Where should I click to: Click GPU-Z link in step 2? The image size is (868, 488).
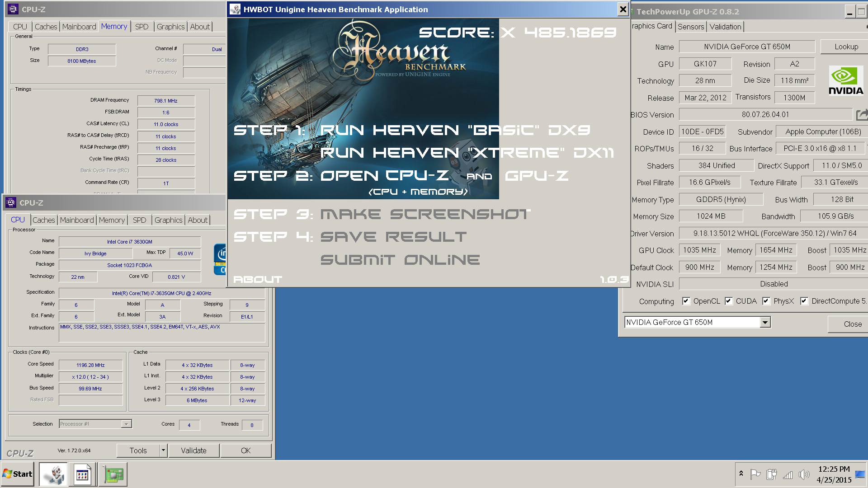pos(537,175)
